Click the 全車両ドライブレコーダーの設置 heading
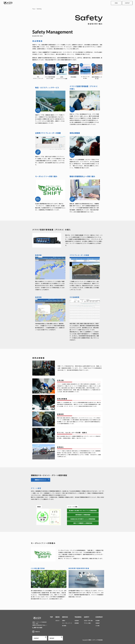The image size is (135, 644). pos(48,133)
